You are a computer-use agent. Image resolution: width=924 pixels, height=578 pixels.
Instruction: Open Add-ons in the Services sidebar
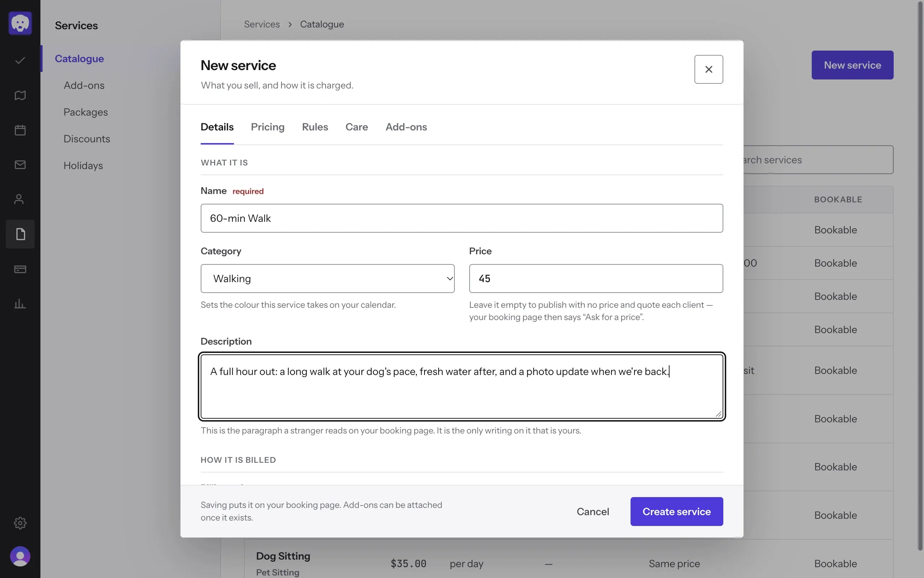84,85
